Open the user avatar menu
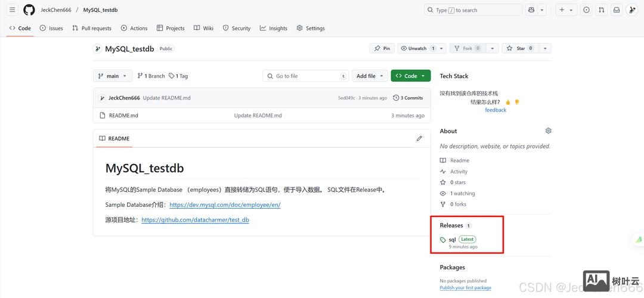This screenshot has height=298, width=644. point(631,10)
